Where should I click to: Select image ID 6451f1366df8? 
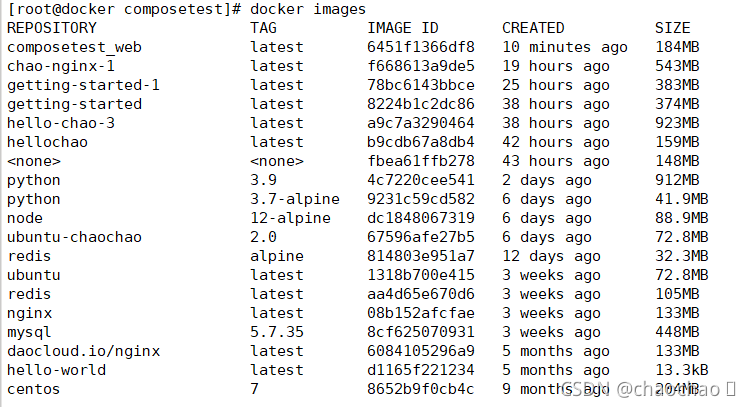421,47
